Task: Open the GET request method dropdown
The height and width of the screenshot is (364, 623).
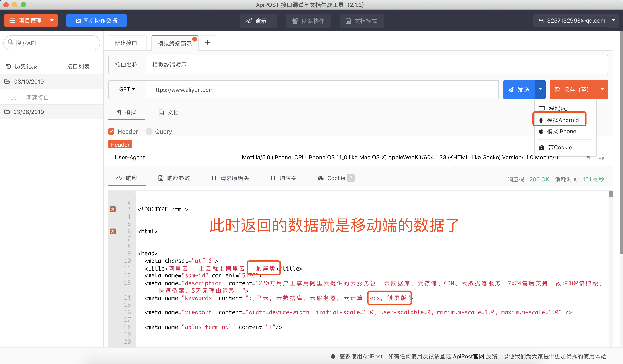Action: [x=127, y=89]
